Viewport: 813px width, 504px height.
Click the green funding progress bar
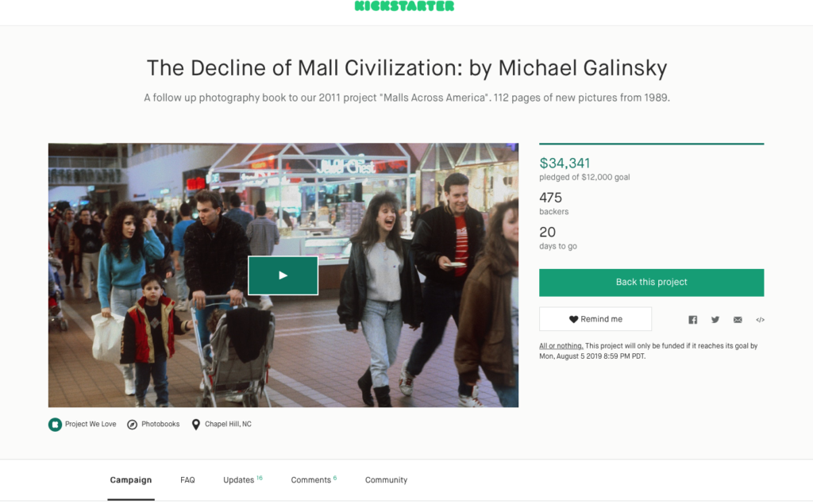(651, 144)
